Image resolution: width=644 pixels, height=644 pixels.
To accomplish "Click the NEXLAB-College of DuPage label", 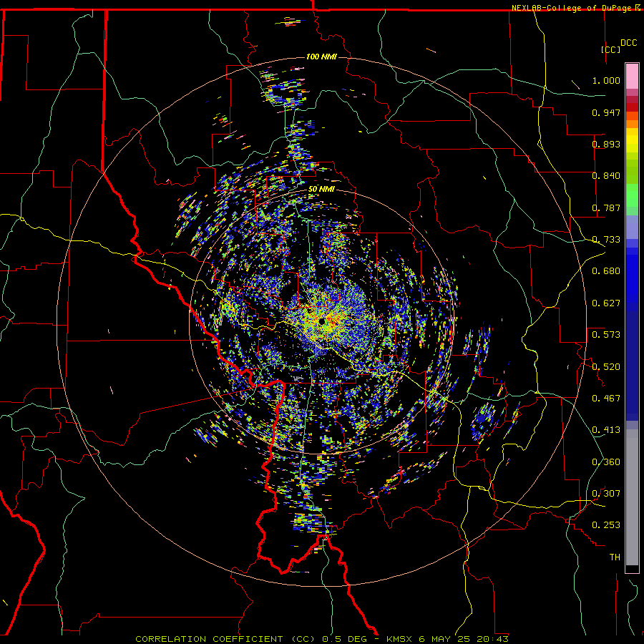I will (x=571, y=8).
